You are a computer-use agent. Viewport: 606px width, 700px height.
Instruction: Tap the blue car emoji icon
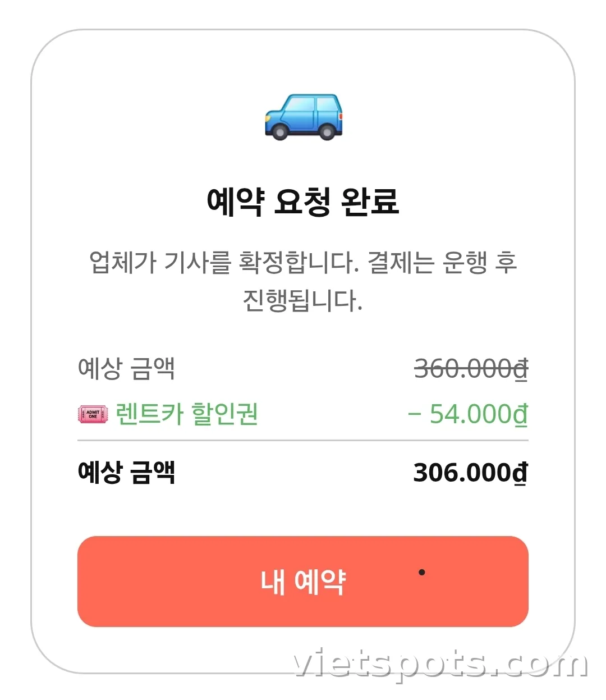304,117
